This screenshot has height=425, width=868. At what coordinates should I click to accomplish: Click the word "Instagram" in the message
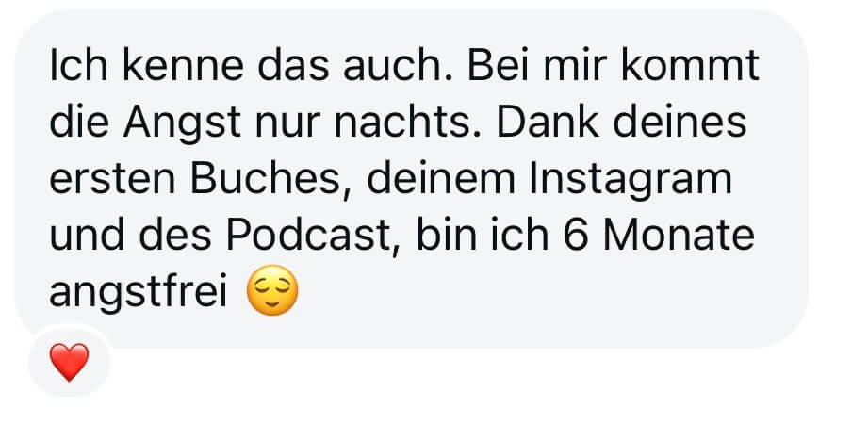click(x=631, y=181)
